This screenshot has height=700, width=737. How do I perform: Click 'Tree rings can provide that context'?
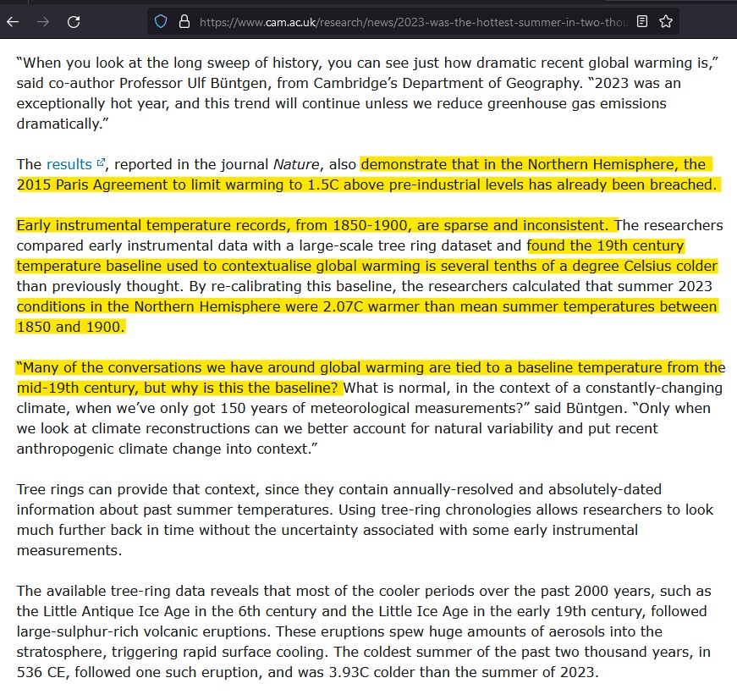point(137,489)
